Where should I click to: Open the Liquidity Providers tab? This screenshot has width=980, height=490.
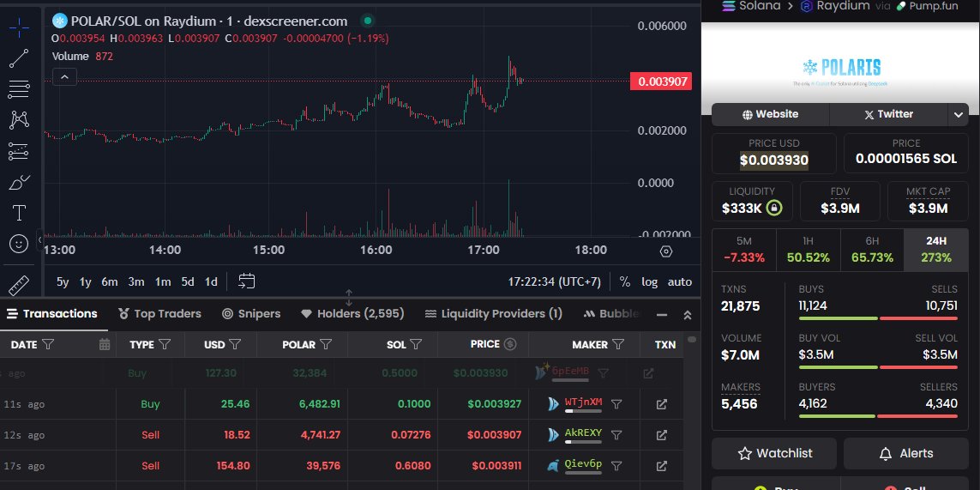pyautogui.click(x=493, y=313)
